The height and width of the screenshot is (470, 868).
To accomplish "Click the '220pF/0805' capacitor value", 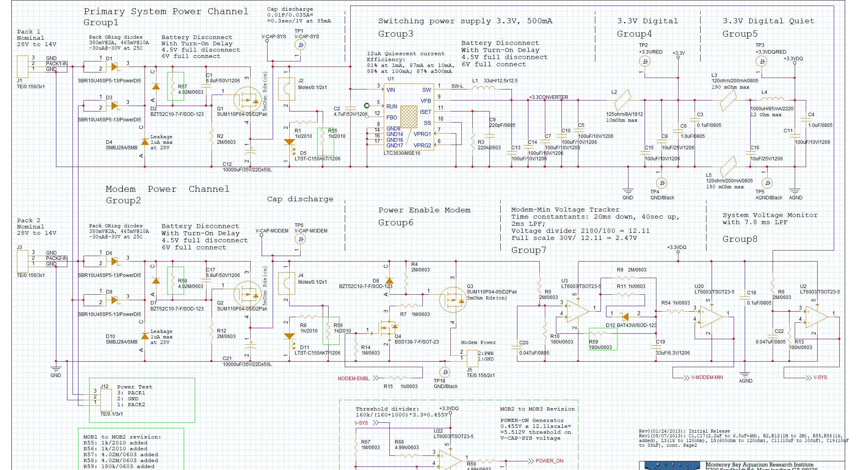I will pyautogui.click(x=502, y=125).
